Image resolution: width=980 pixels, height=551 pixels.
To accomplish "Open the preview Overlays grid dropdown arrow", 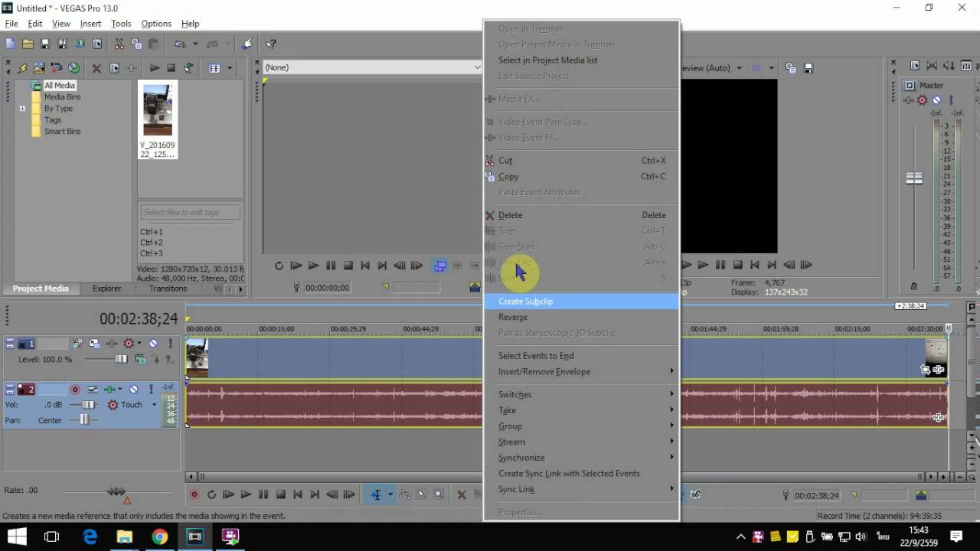I will click(771, 68).
